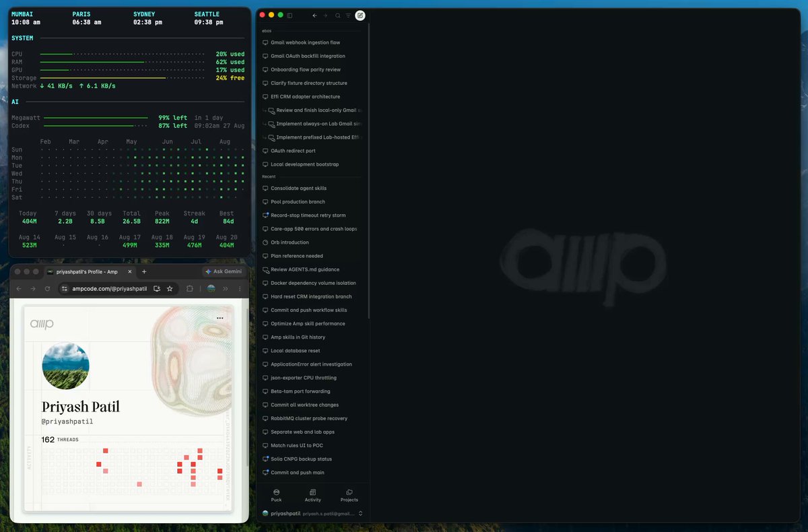Screen dimensions: 808x532
Task: Click the Ask Gemini button
Action: (224, 271)
